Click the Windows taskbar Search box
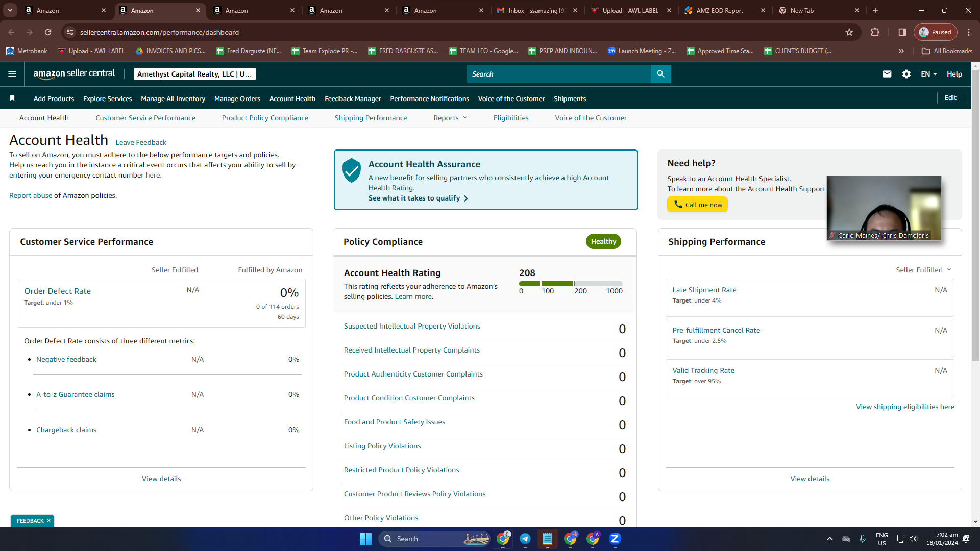Screen dimensions: 980x551 tap(434, 539)
